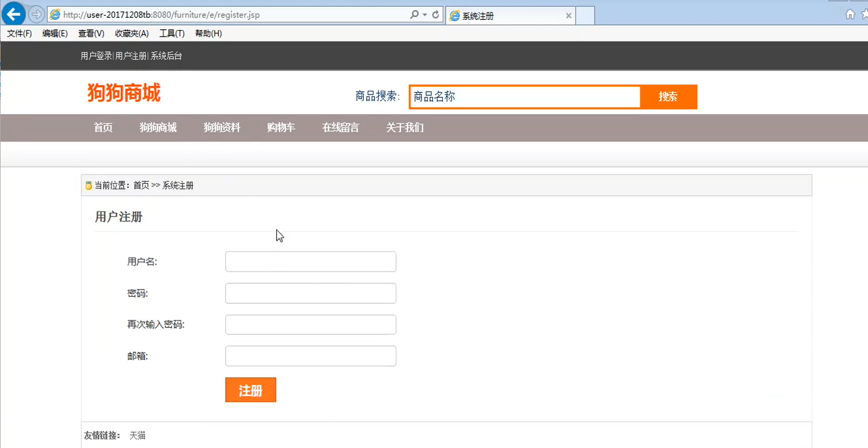Click the 再次输入密码 input field
This screenshot has height=448, width=868.
(x=311, y=325)
